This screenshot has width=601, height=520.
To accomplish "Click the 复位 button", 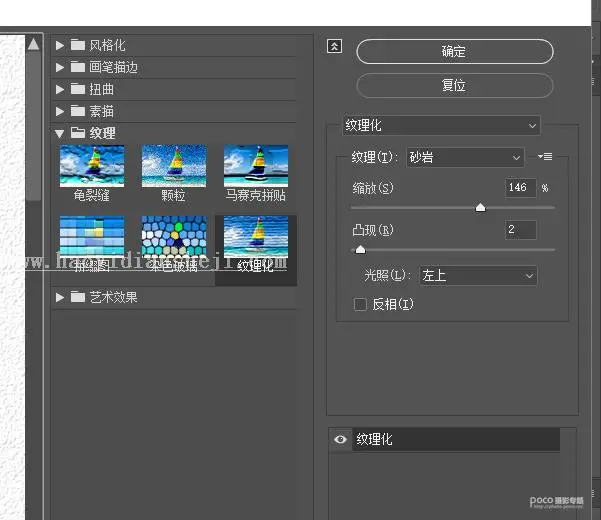I will [x=455, y=85].
